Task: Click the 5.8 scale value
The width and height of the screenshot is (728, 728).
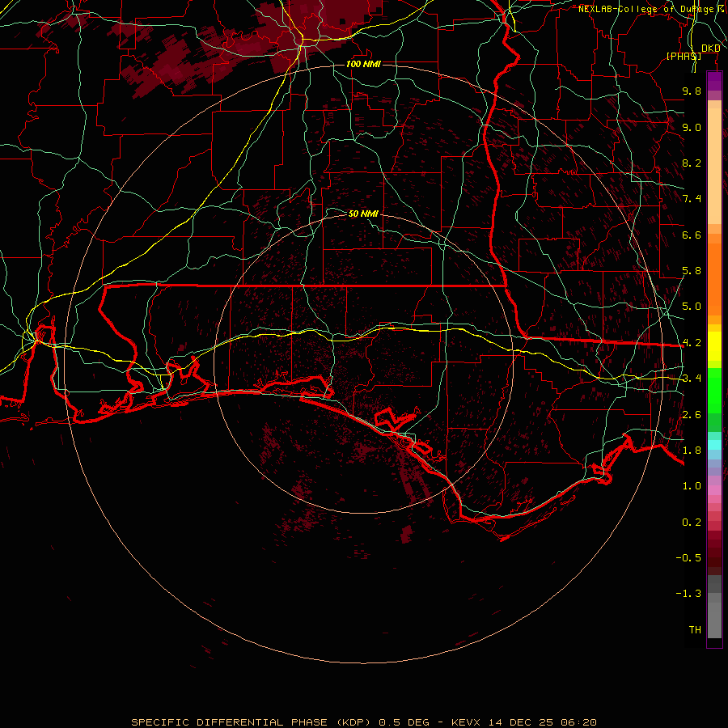Action: click(x=692, y=271)
